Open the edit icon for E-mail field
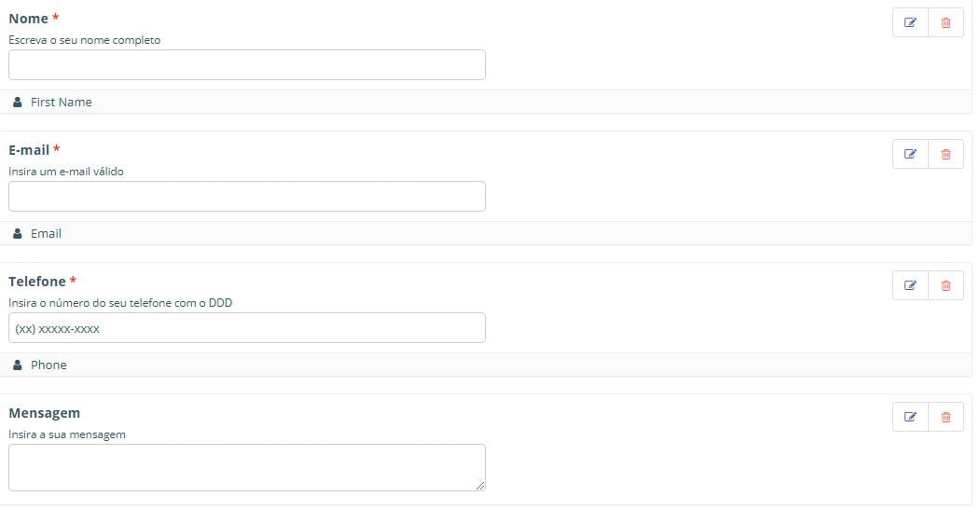This screenshot has width=980, height=510. point(911,155)
